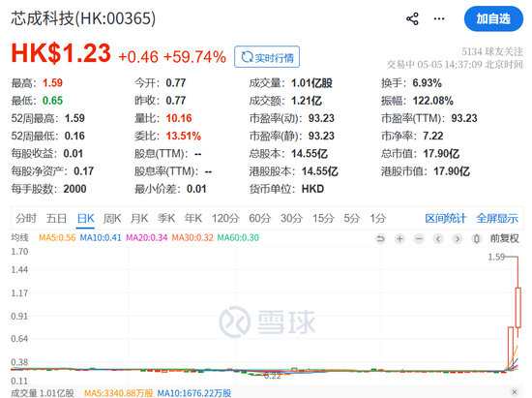Click the MA20:0.34 indicator label
Viewport: 532px width, 398px height.
[x=147, y=237]
